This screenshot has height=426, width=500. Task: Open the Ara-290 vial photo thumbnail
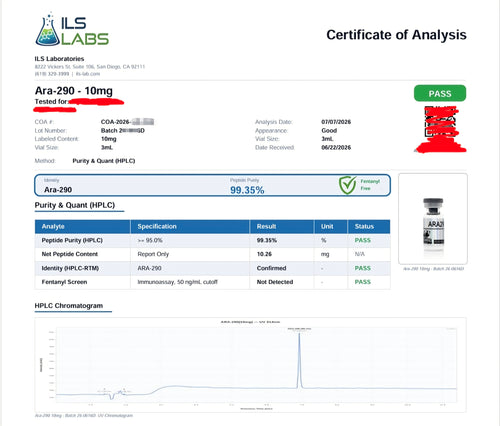pyautogui.click(x=433, y=219)
